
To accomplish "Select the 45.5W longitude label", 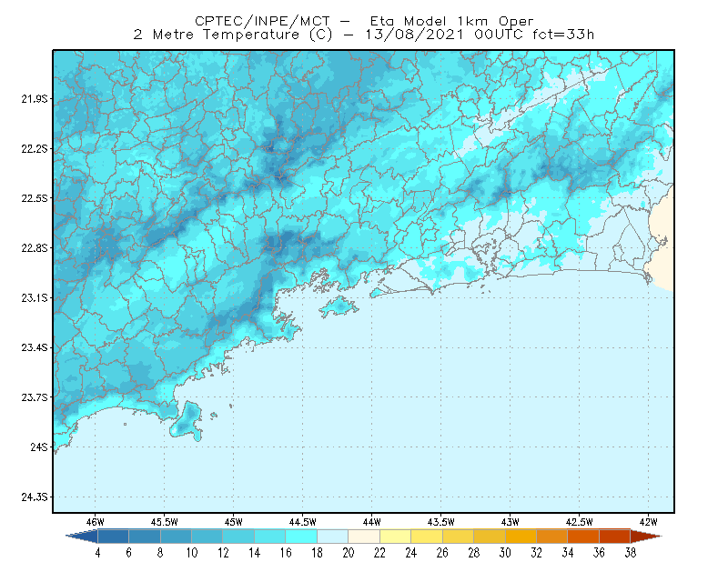I will point(165,522).
